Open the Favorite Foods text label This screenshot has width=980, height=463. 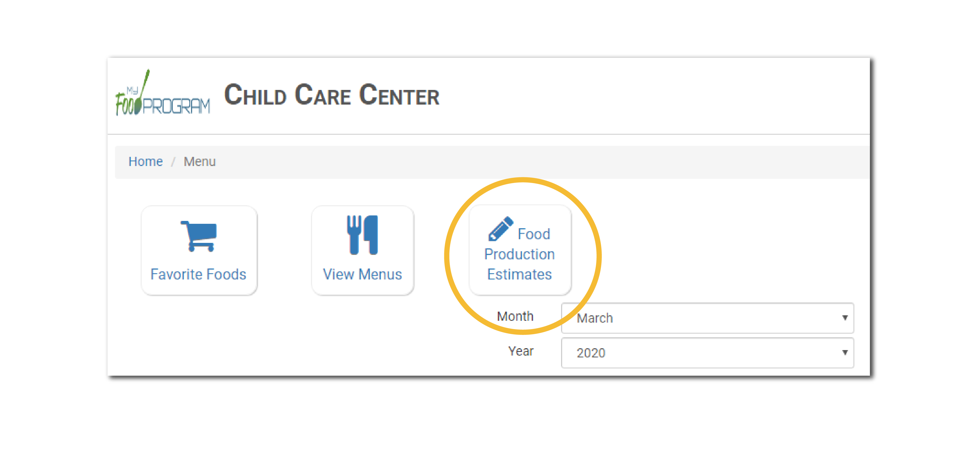point(198,274)
